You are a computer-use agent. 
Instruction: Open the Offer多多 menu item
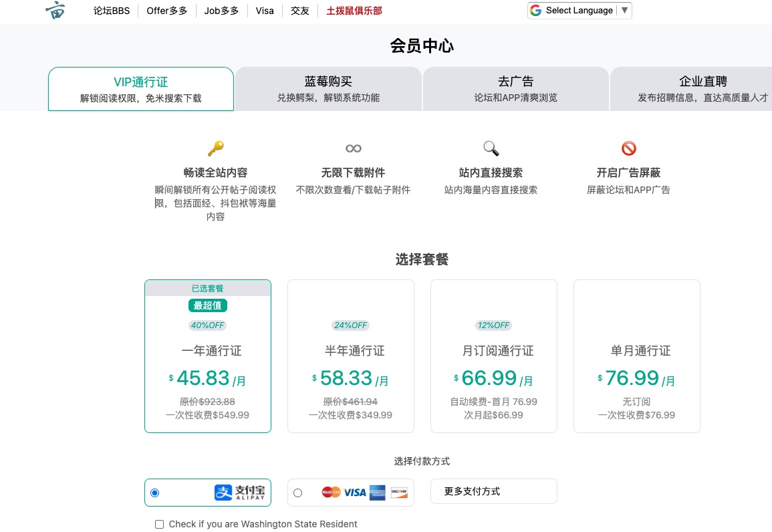(x=167, y=11)
